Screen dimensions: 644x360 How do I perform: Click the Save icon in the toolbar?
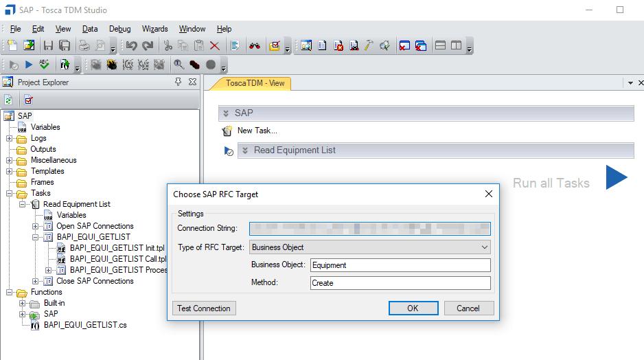(48, 46)
